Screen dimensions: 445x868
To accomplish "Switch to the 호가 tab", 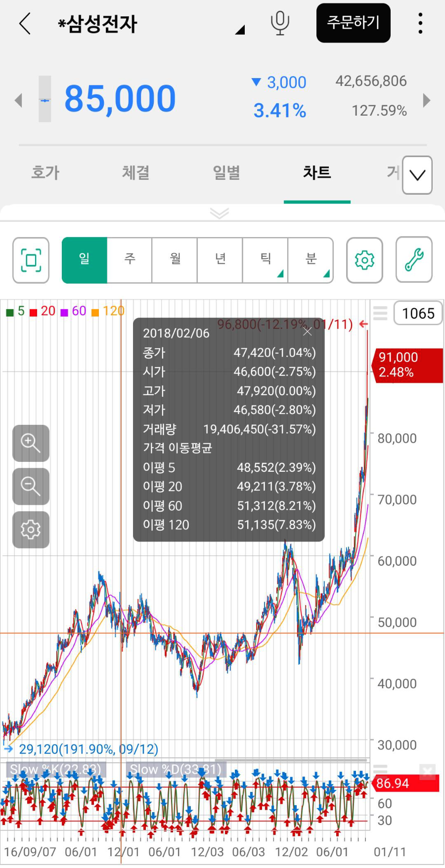I will (45, 172).
